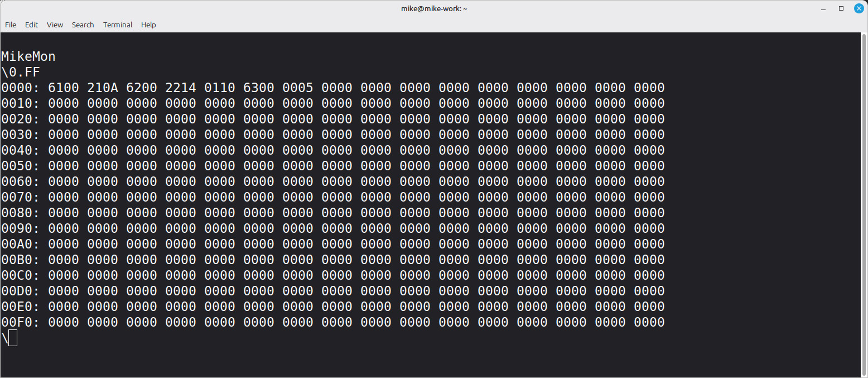The image size is (868, 378).
Task: Open the Search menu
Action: (x=83, y=25)
